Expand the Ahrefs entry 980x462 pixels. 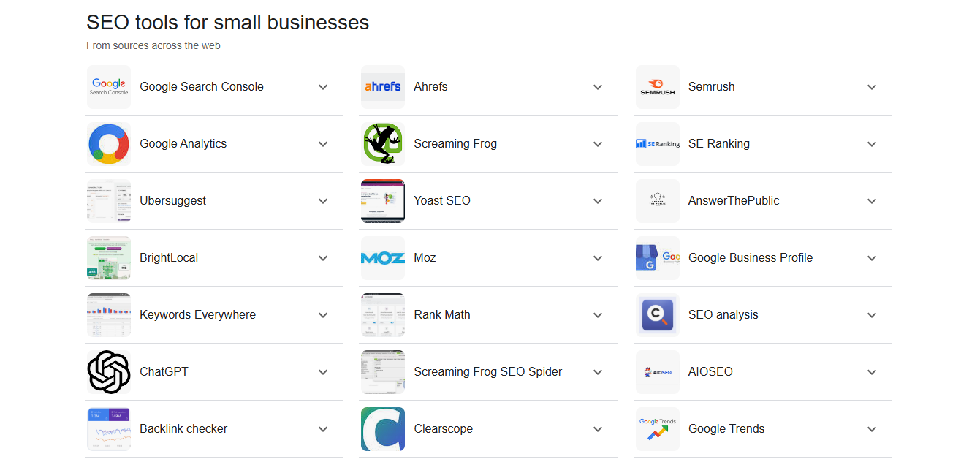pyautogui.click(x=598, y=86)
